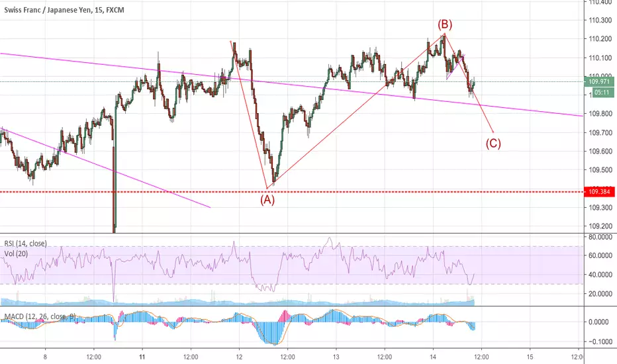This screenshot has width=617, height=364.
Task: Select the (C) wave label
Action: (x=493, y=143)
